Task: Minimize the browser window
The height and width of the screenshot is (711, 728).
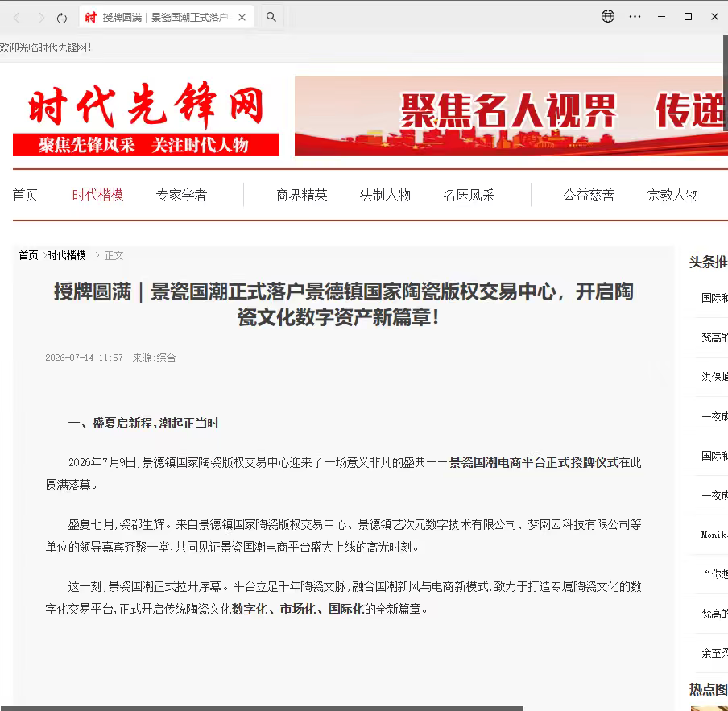Action: click(662, 17)
